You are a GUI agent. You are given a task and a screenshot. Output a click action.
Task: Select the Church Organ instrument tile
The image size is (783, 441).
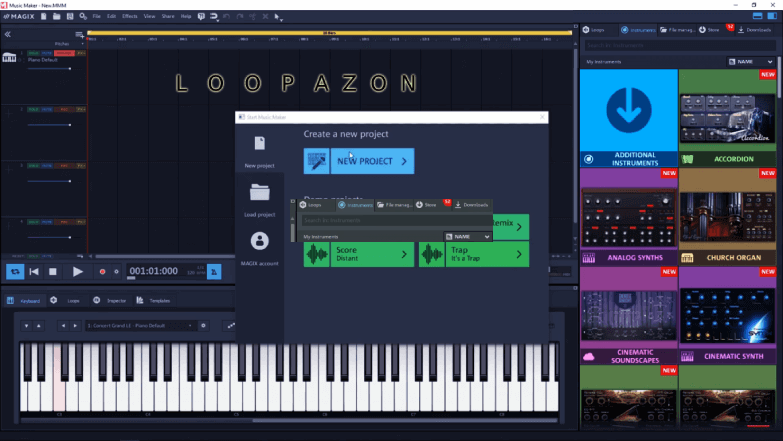(x=728, y=217)
